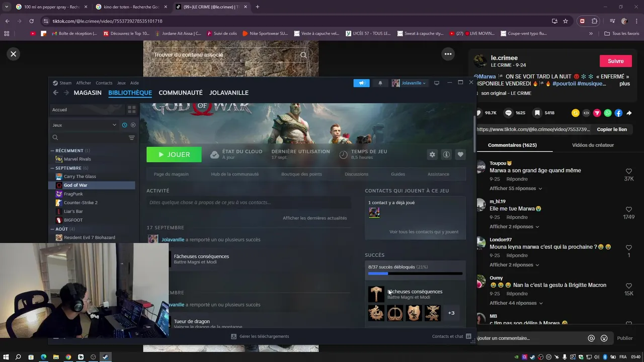Open the Discussions link

click(x=357, y=174)
